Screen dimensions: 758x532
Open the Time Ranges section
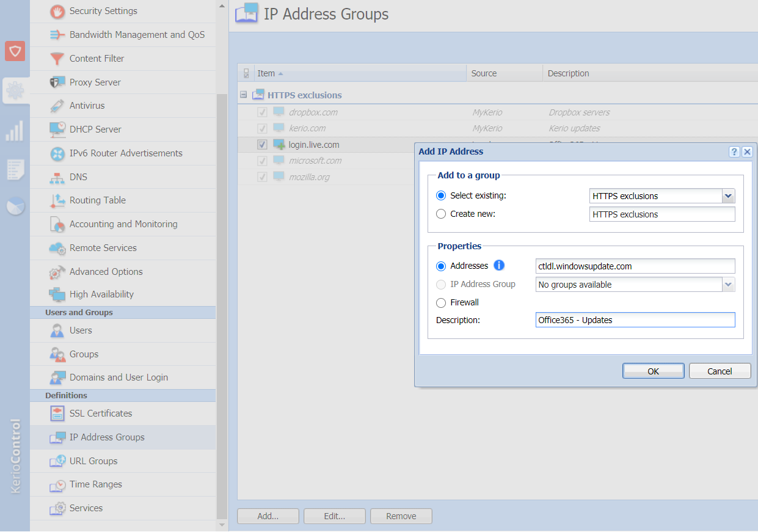[123, 484]
